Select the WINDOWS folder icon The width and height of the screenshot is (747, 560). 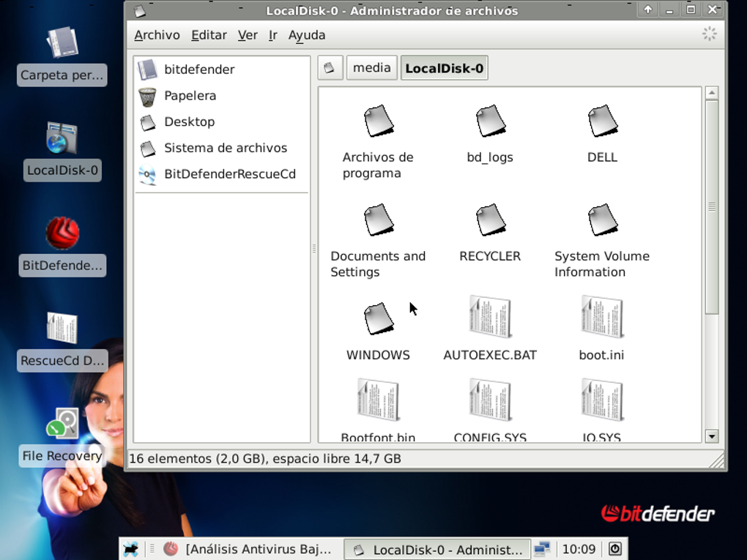(x=379, y=319)
